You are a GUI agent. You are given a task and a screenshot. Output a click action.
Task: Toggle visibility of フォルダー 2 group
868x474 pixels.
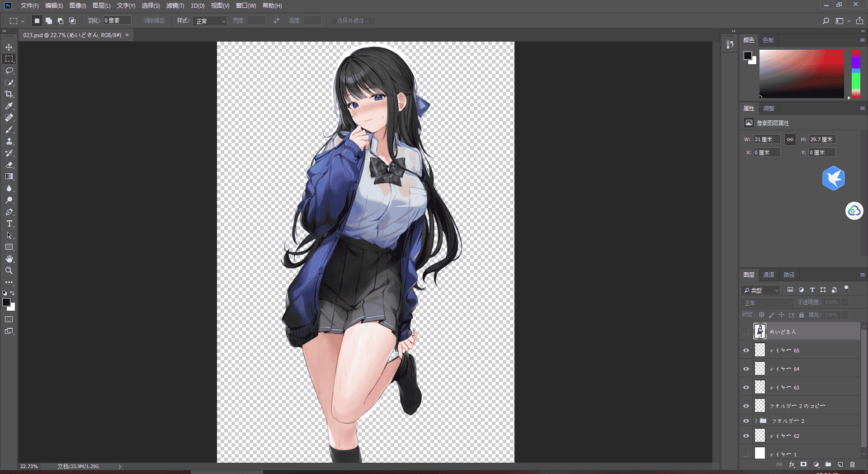[x=746, y=421]
